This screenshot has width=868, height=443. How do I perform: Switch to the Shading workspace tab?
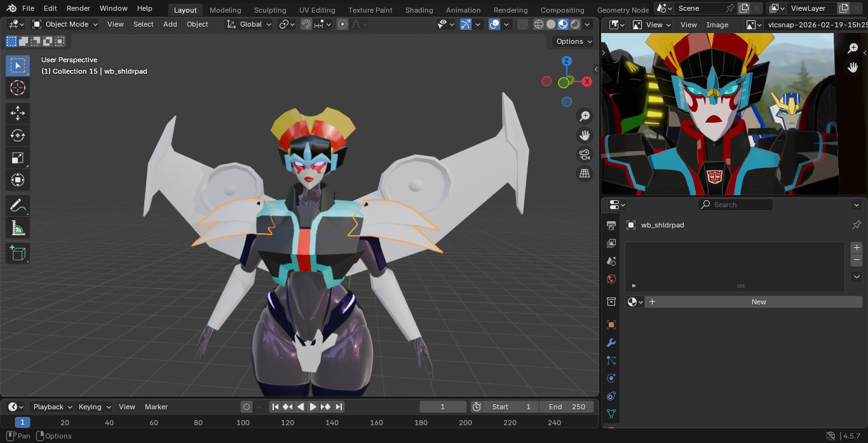(419, 10)
